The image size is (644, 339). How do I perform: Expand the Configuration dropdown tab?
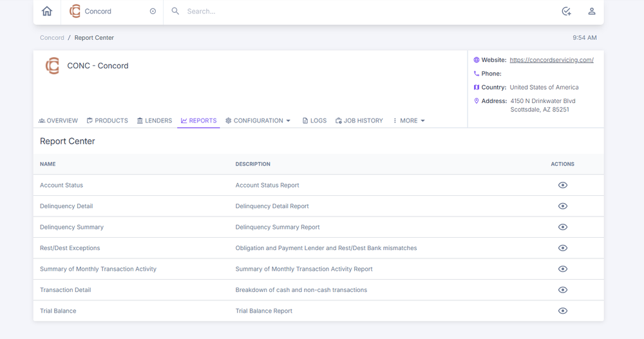(258, 121)
